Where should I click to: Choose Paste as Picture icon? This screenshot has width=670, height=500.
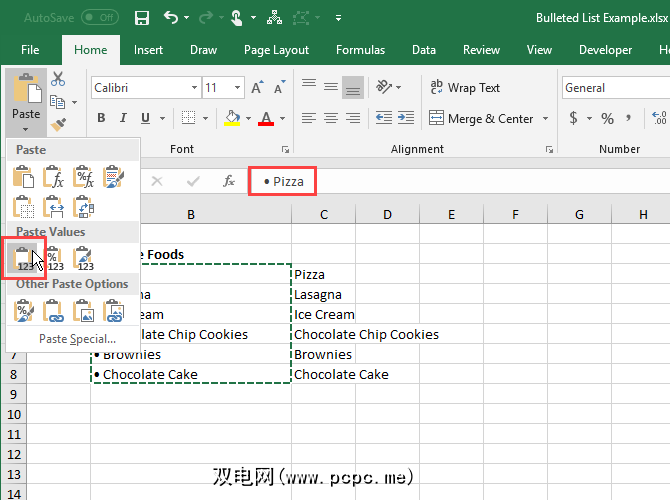tap(83, 311)
